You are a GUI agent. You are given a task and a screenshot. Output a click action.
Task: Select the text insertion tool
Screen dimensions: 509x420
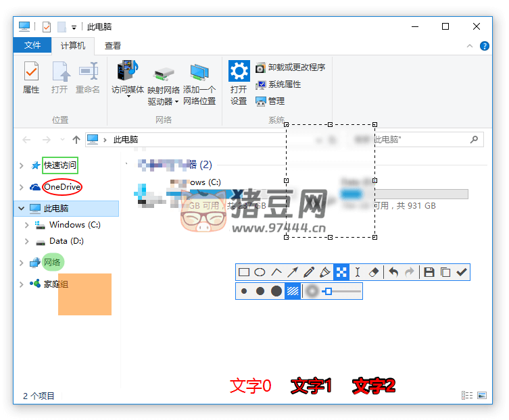(358, 272)
